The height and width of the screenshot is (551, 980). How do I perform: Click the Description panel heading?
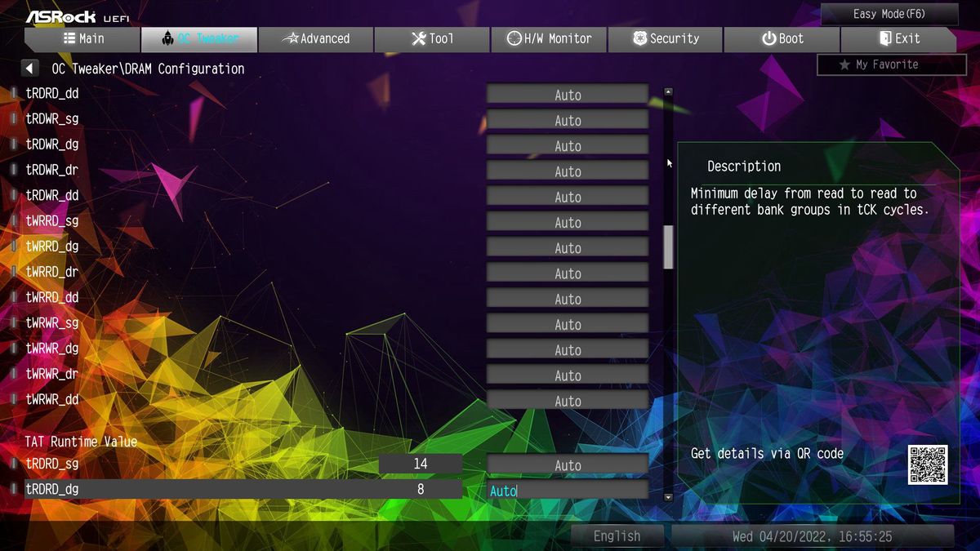coord(744,167)
